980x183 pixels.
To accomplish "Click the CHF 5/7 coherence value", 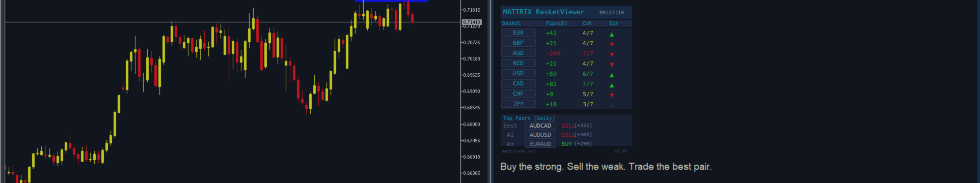I will tap(588, 94).
